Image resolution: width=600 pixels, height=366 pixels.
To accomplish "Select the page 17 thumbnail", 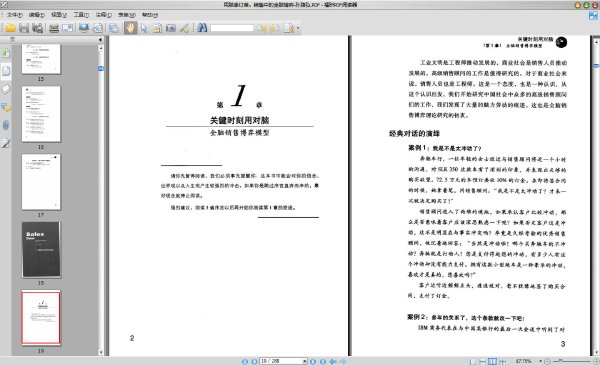I will click(x=41, y=182).
